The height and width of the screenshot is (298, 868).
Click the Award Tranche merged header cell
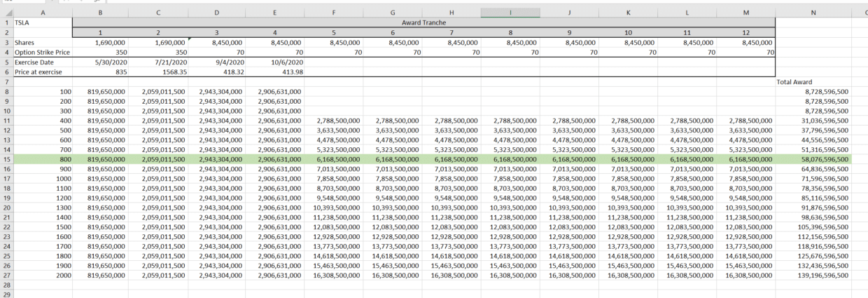(423, 23)
